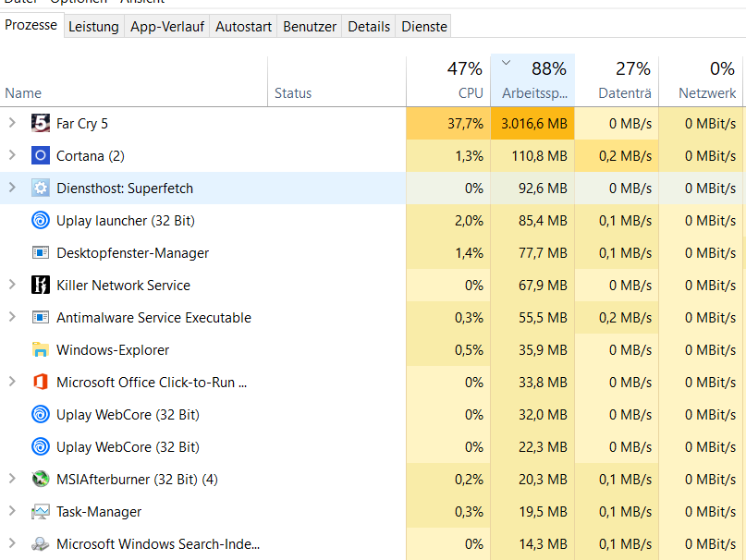Expand the Far Cry 5 process group
This screenshot has width=746, height=560.
coord(12,123)
